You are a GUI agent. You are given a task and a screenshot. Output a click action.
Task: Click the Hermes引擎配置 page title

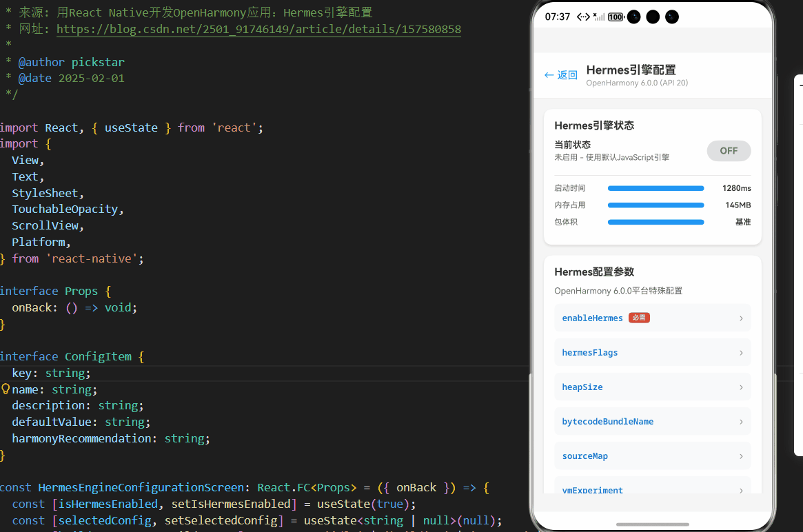click(x=631, y=70)
